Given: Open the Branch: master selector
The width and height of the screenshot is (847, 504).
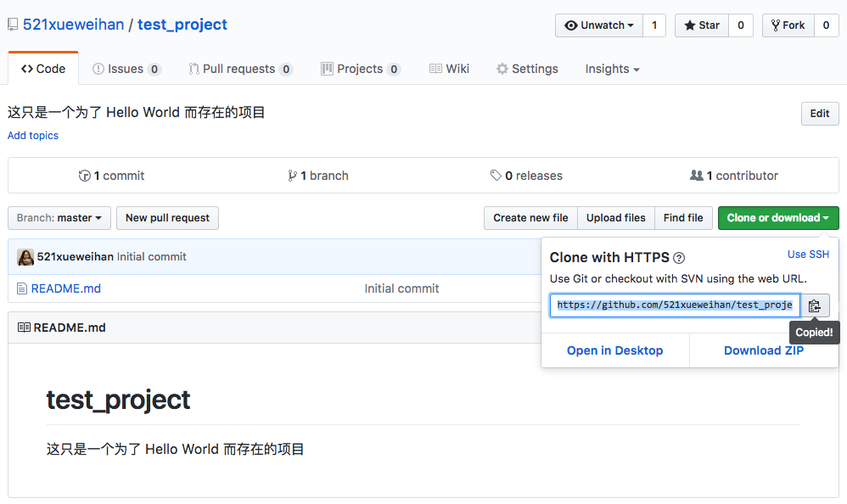Looking at the screenshot, I should 59,218.
